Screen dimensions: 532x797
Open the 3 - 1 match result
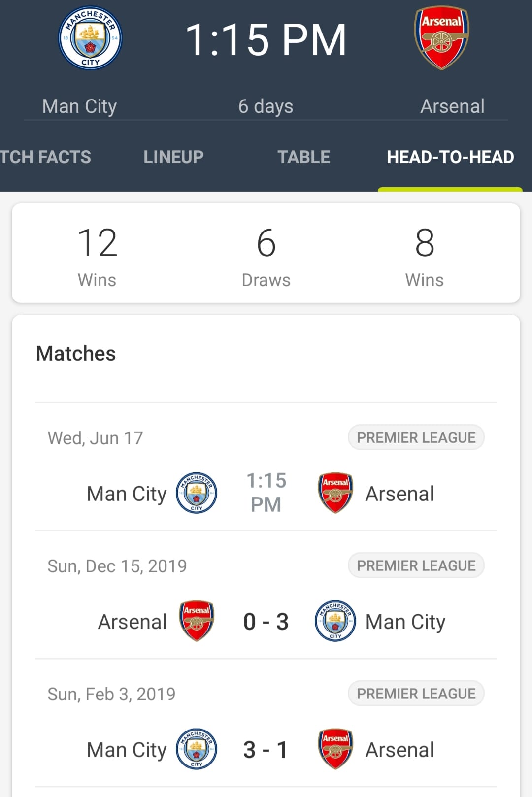tap(266, 750)
